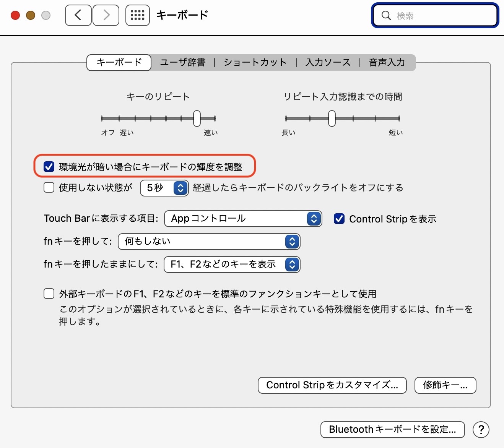Image resolution: width=504 pixels, height=448 pixels.
Task: Switch to the 入力ソース tab
Action: coord(328,62)
